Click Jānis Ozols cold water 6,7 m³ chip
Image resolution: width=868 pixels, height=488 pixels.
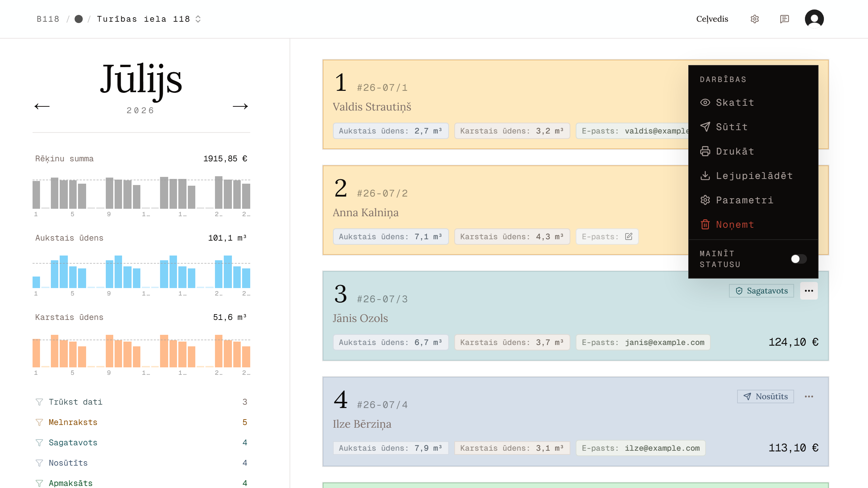pos(391,342)
